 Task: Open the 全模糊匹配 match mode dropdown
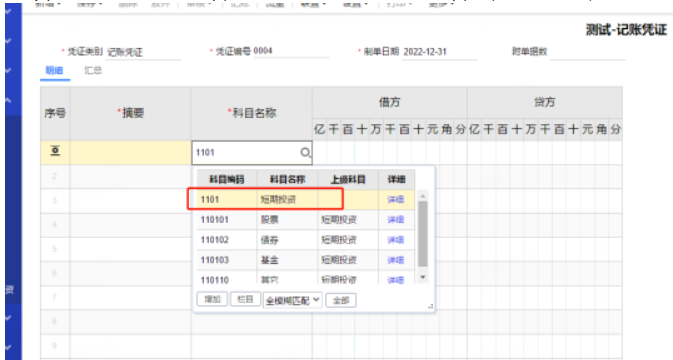coord(292,300)
